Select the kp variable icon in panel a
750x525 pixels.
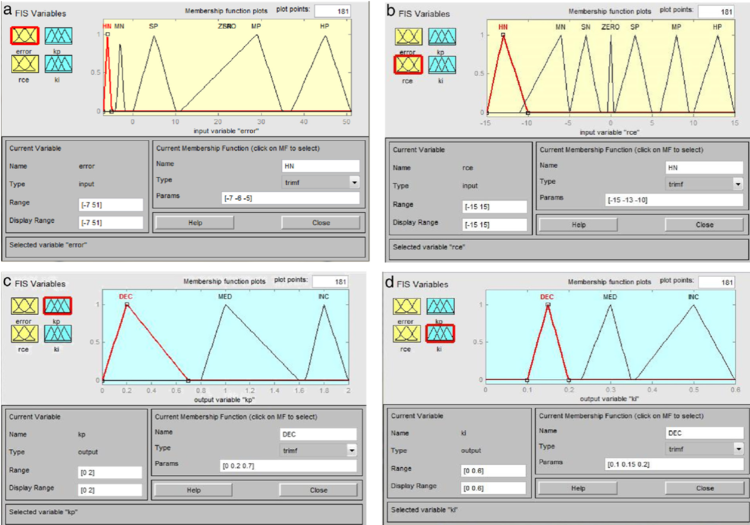coord(61,37)
